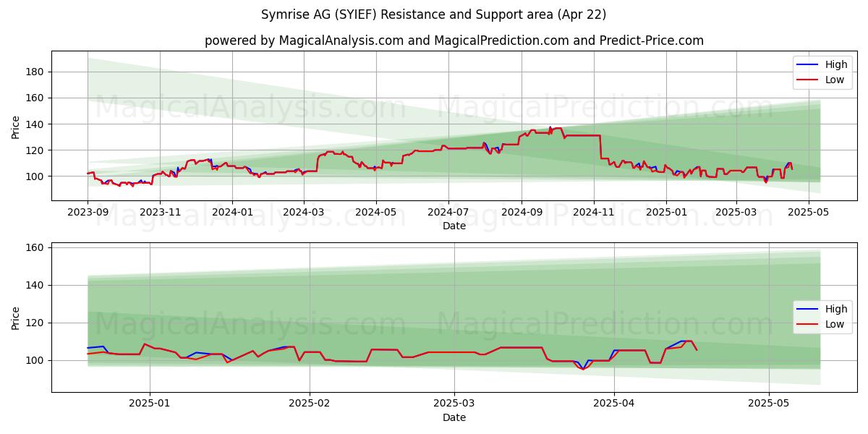Viewport: 868px width, 434px height.
Task: Click the "Price" axis label of the lower chart
Action: [16, 318]
